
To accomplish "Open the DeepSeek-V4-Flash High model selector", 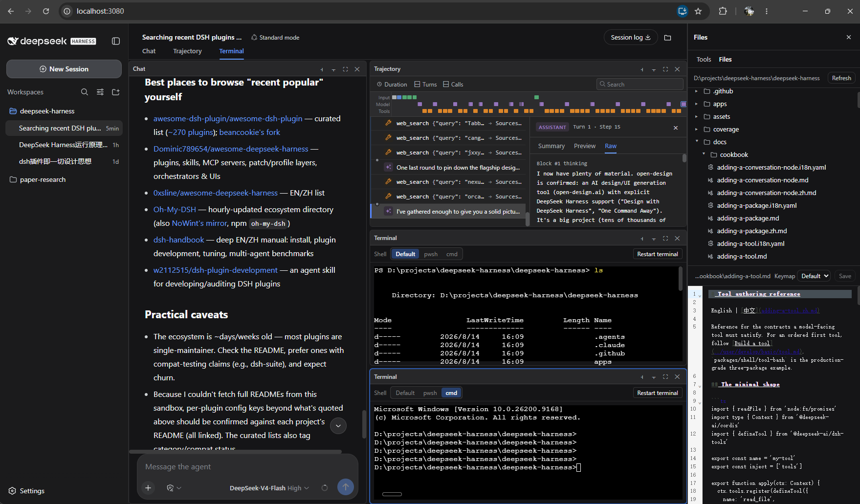I will click(x=269, y=488).
